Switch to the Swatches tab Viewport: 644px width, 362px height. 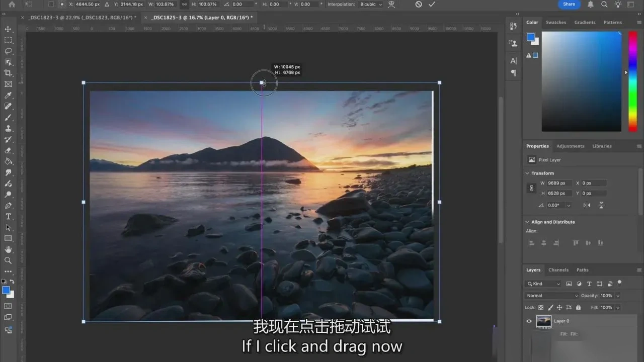[556, 22]
